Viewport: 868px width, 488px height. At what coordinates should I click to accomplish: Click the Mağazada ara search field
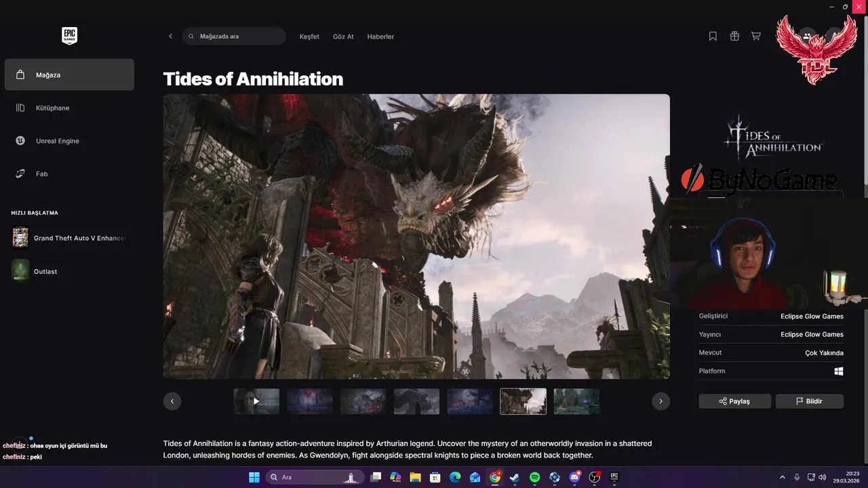pyautogui.click(x=234, y=37)
